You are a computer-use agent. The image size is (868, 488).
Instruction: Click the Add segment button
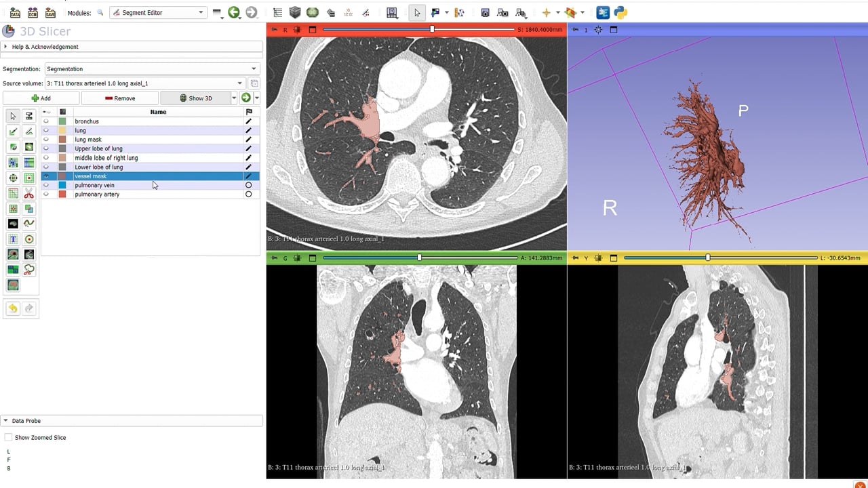[41, 98]
